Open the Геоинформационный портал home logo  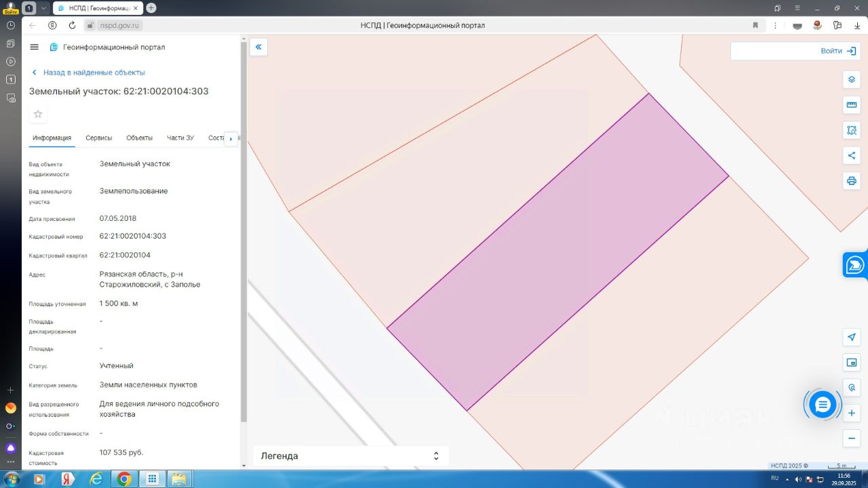point(107,47)
